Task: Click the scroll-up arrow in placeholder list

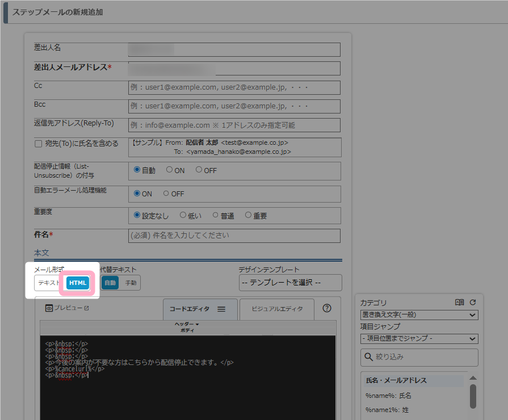Action: click(x=473, y=378)
